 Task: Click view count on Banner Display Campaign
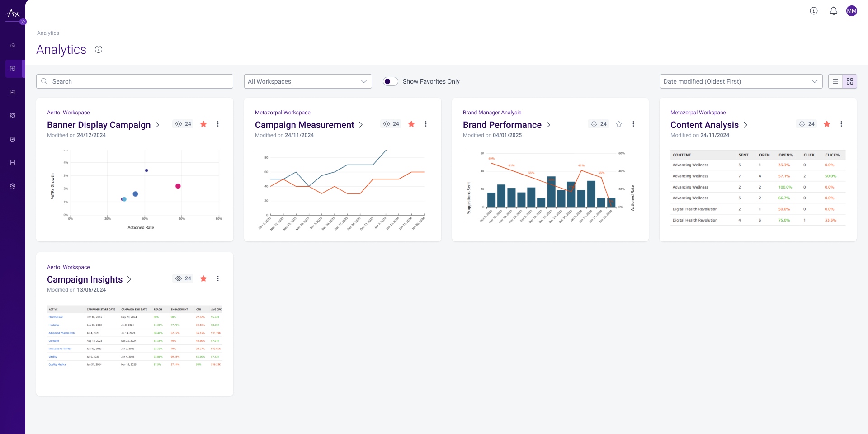coord(183,124)
